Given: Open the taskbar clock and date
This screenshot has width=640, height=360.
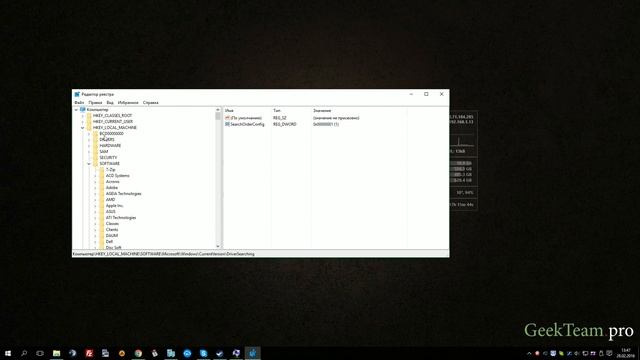Looking at the screenshot, I should click(x=626, y=353).
